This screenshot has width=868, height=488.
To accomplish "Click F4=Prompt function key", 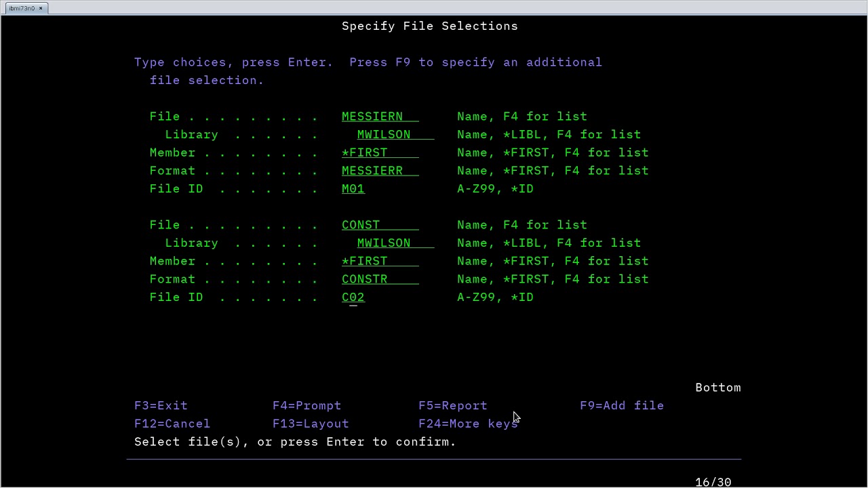I will point(307,406).
